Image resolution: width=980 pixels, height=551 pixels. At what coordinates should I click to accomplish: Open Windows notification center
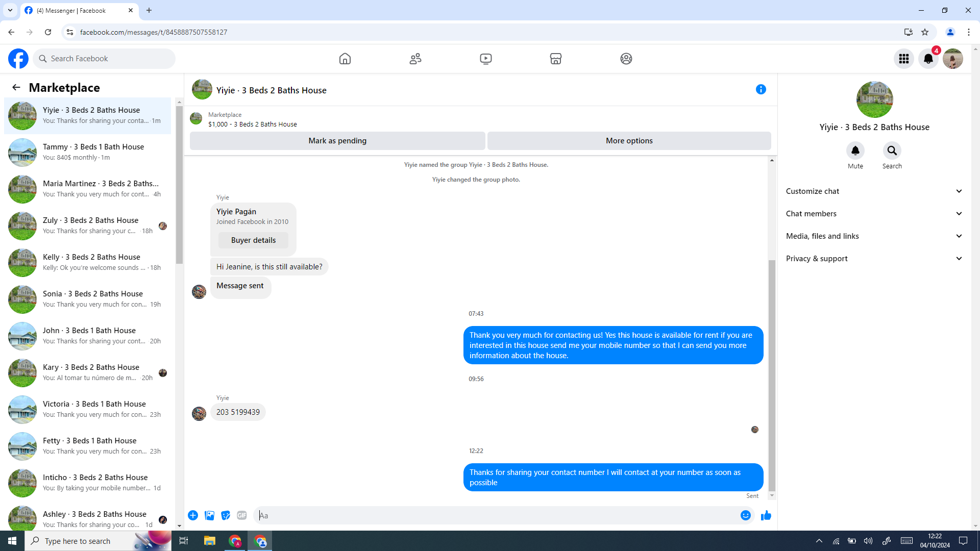[963, 541]
